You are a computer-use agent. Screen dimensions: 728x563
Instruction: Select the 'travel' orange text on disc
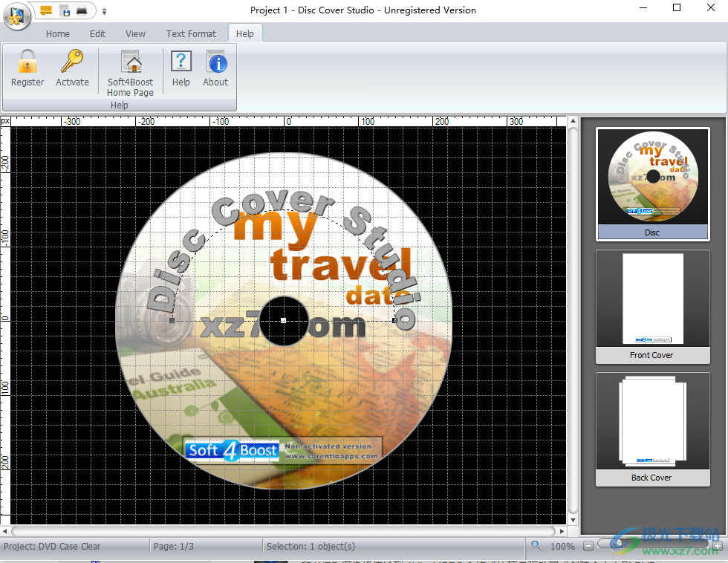pos(340,265)
